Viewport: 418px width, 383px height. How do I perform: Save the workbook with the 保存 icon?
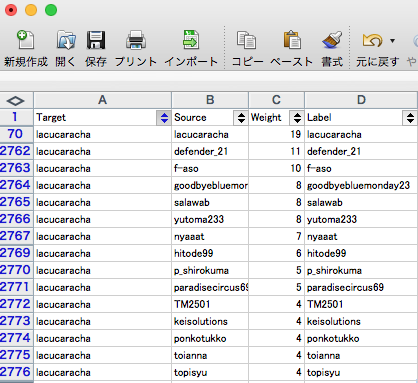(96, 40)
